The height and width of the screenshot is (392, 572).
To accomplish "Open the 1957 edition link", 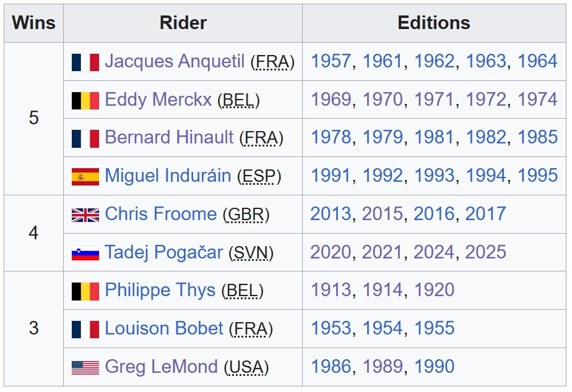I will (331, 61).
